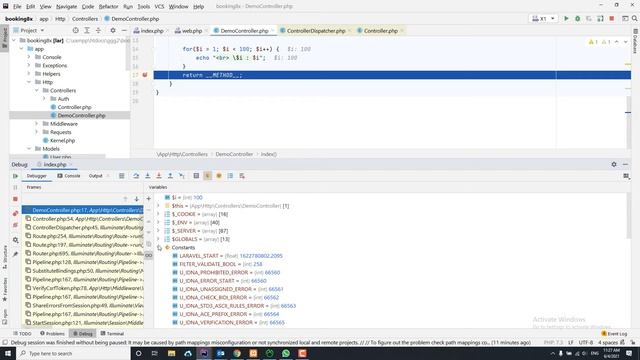Click the Run to Cursor icon
The height and width of the screenshot is (360, 640).
point(182,176)
